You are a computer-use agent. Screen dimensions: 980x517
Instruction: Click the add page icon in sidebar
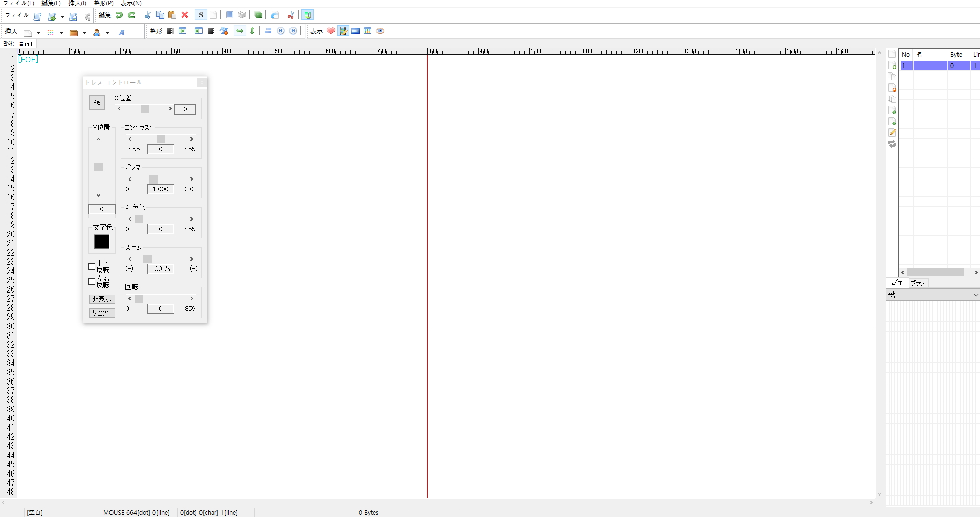[x=892, y=65]
